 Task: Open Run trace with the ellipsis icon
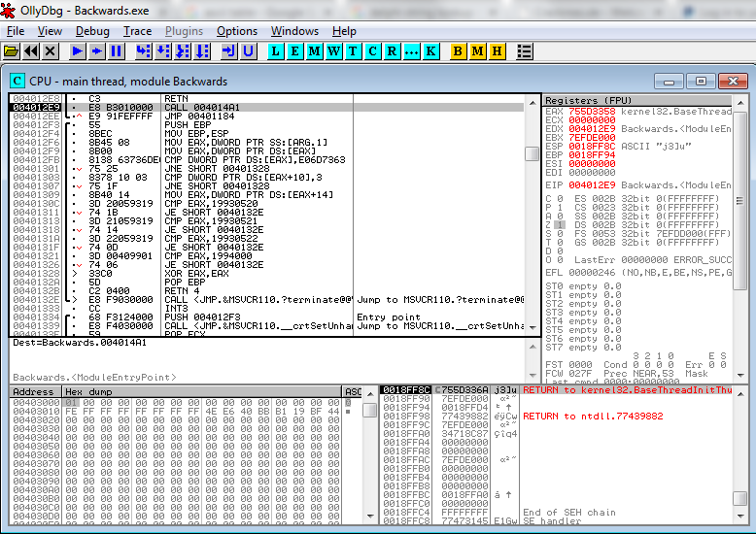click(412, 50)
